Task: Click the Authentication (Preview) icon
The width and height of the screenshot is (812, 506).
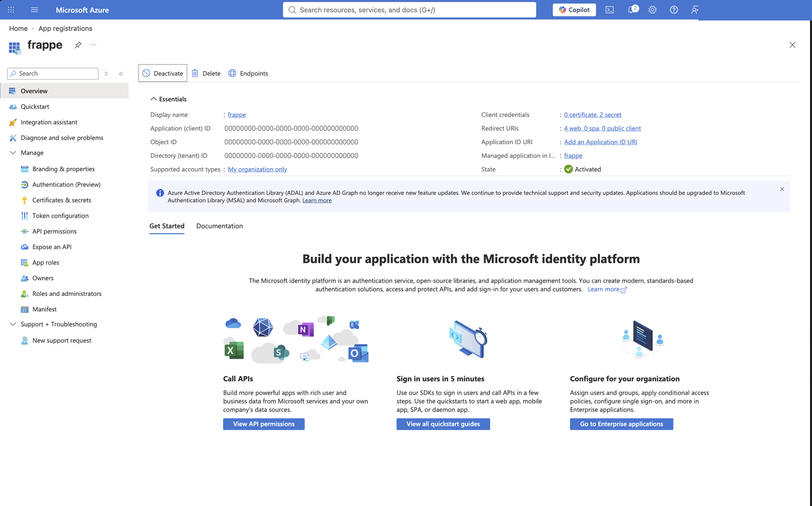Action: 24,185
